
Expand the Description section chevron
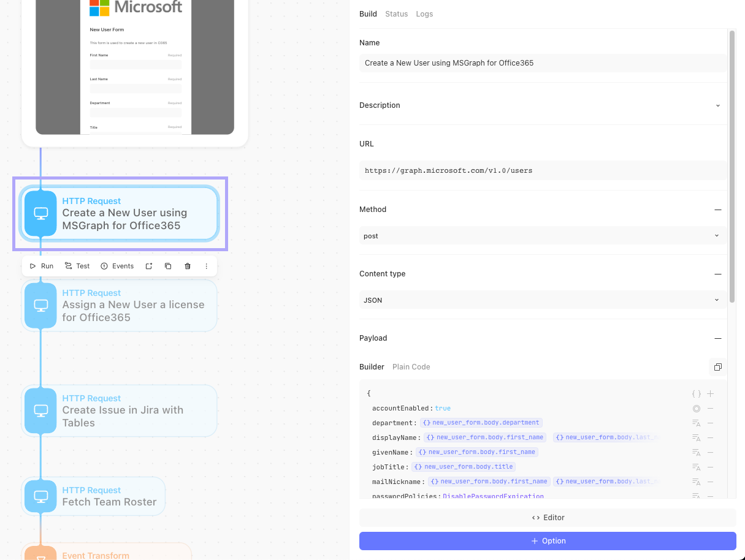coord(718,105)
